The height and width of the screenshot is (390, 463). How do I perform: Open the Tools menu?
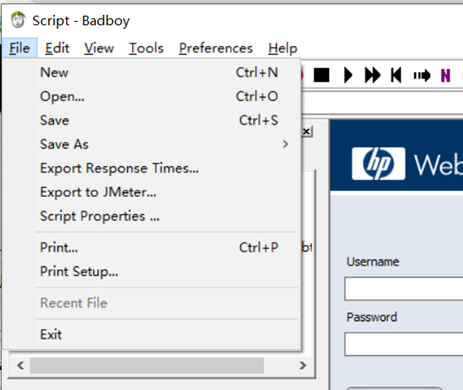click(x=146, y=48)
